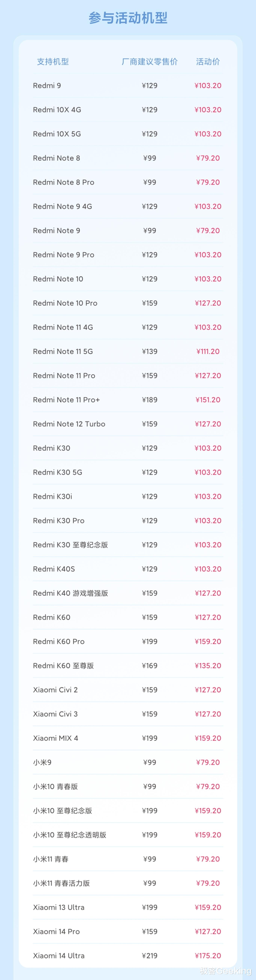Select the 厂商建议零售价 column header
The height and width of the screenshot is (980, 256).
pos(150,62)
